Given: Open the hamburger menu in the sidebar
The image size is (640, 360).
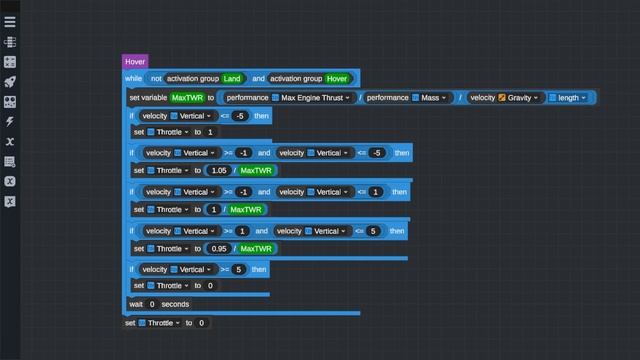Looking at the screenshot, I should tap(10, 22).
